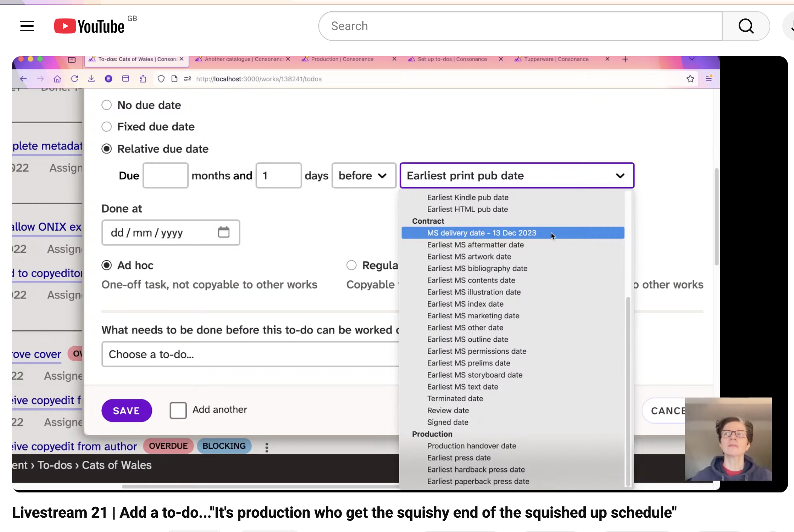Click the purple circular extension icon
794x532 pixels.
pos(108,79)
